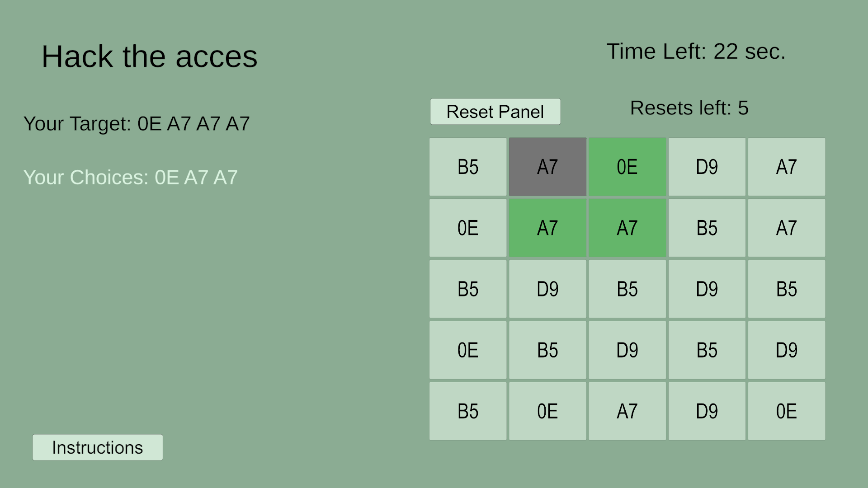
Task: Click the 0E tile starting the fourth row
Action: coord(468,350)
